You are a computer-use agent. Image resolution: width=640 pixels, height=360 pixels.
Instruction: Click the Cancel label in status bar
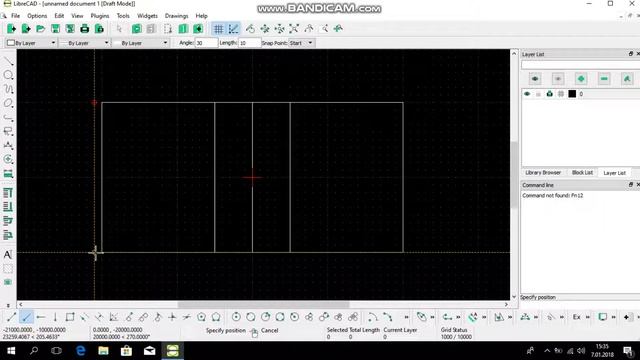point(269,331)
